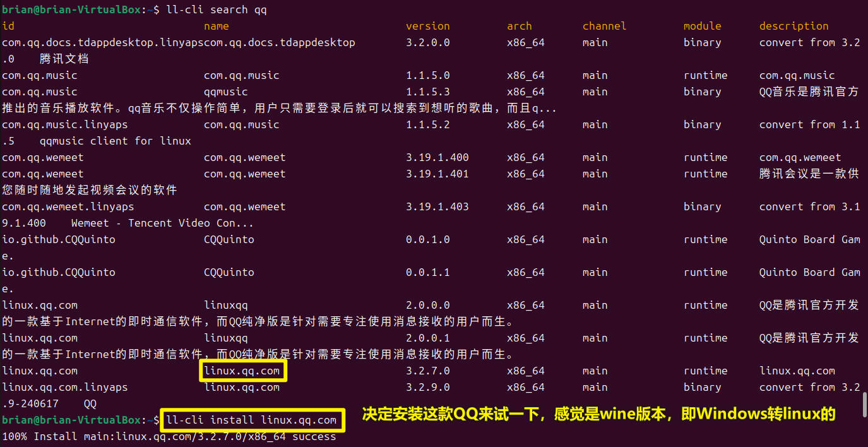Click the 'channel' column header
Screen dimensions: 868x447
tap(605, 27)
